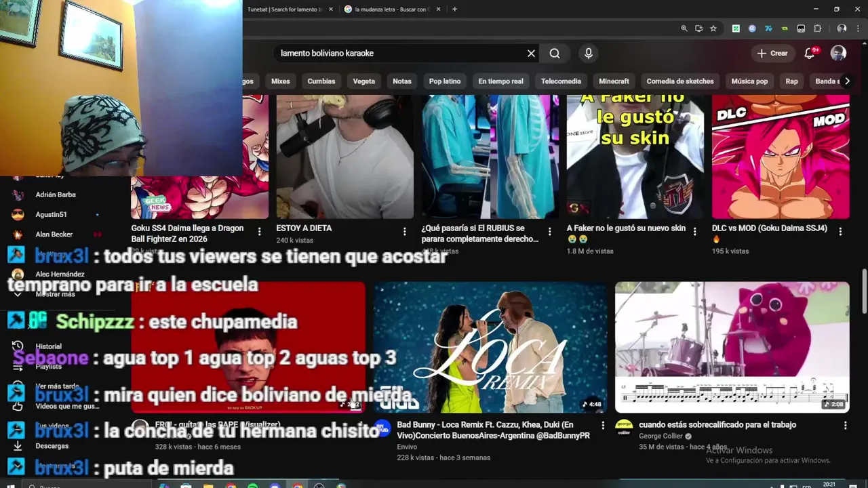Click the YouTube search magnifier button
Screen dimensions: 868x488
555,54
